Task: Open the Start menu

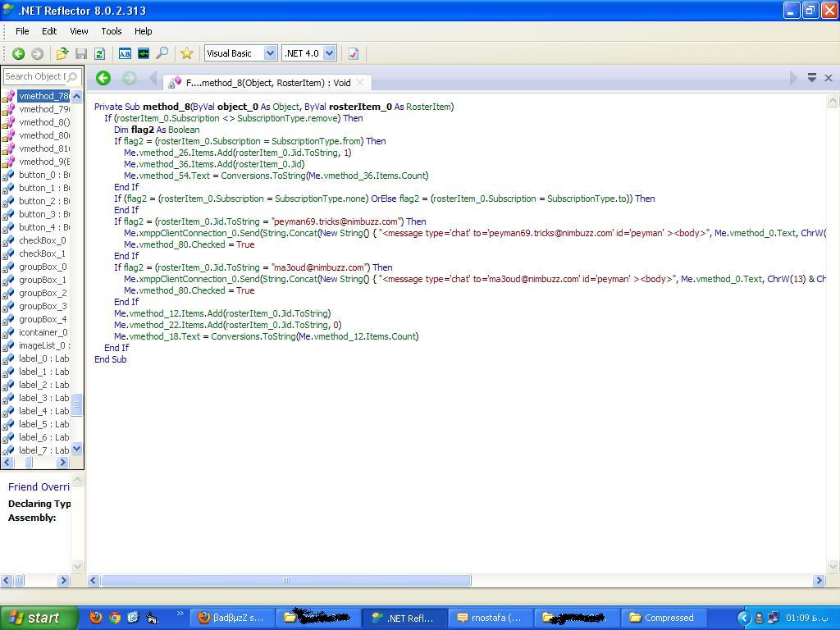Action: 39,618
